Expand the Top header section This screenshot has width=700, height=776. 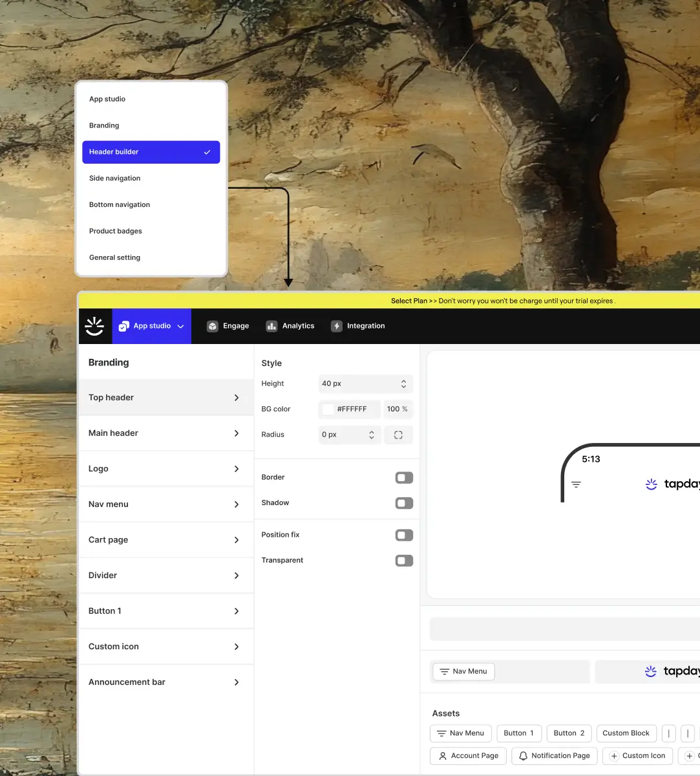pos(165,398)
